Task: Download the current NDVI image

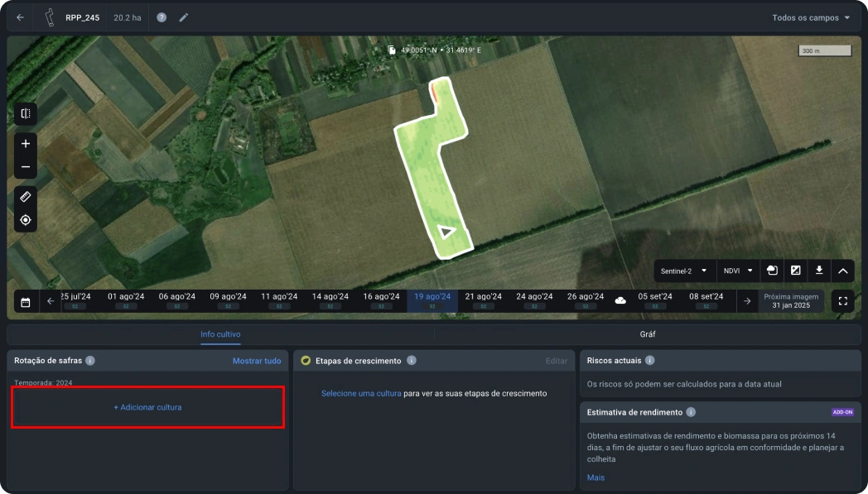Action: (x=819, y=271)
